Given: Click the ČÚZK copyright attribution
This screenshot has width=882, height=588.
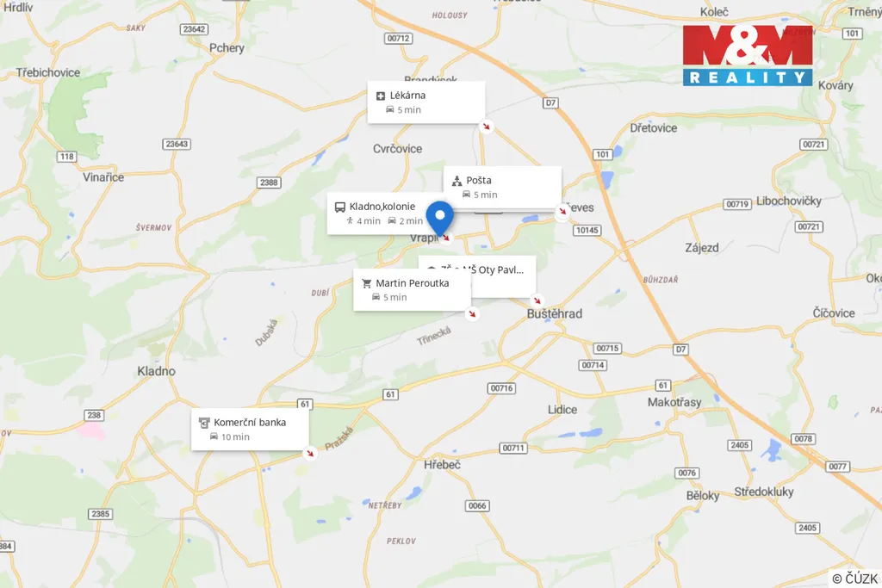Looking at the screenshot, I should click(x=855, y=579).
